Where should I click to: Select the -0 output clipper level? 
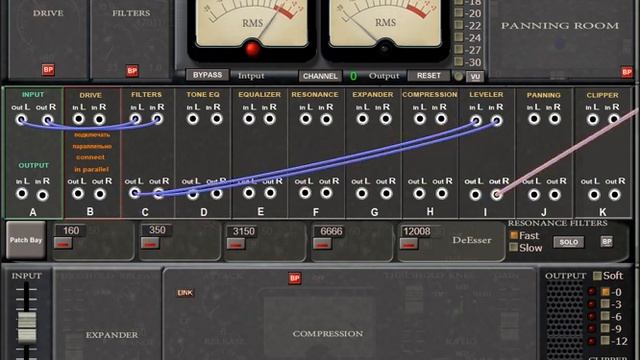click(x=605, y=292)
